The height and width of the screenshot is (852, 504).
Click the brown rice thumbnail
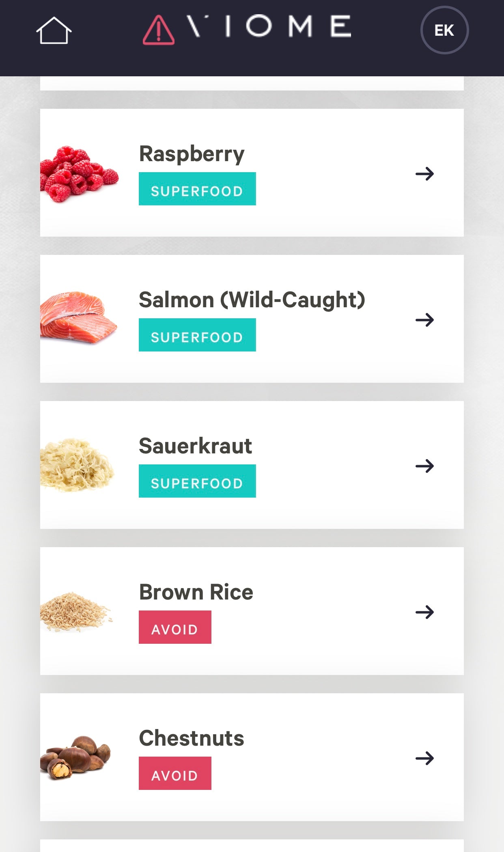click(76, 611)
